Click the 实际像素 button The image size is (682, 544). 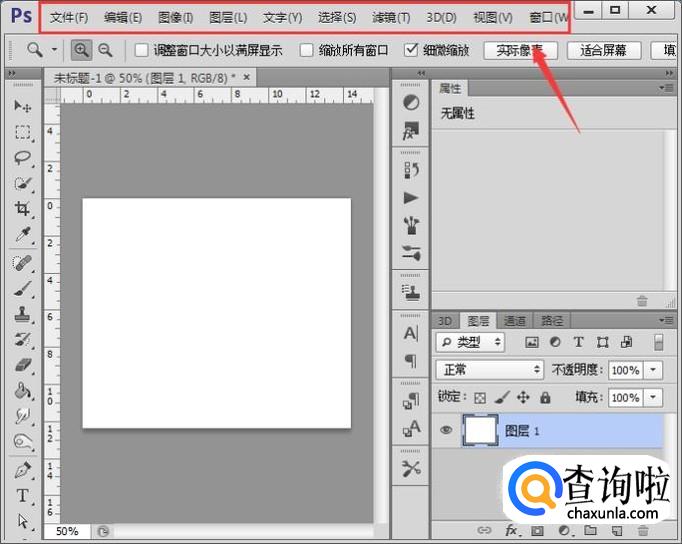(520, 50)
